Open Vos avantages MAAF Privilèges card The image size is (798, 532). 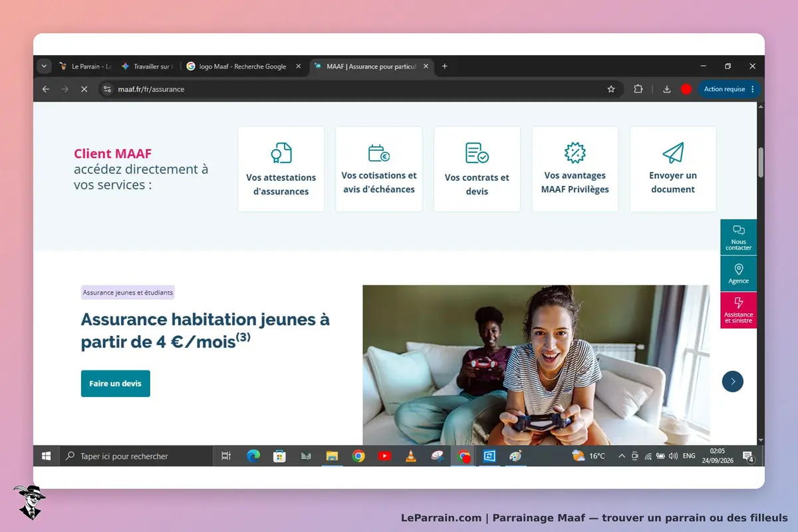tap(575, 169)
